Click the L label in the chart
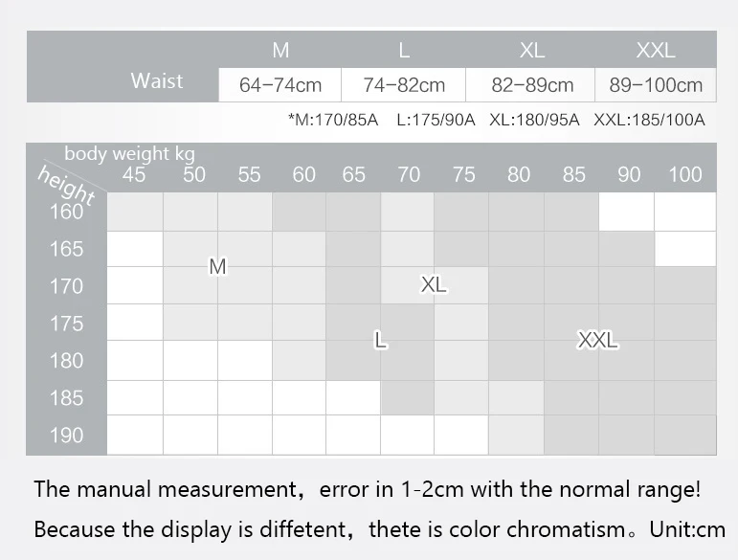 (x=380, y=340)
